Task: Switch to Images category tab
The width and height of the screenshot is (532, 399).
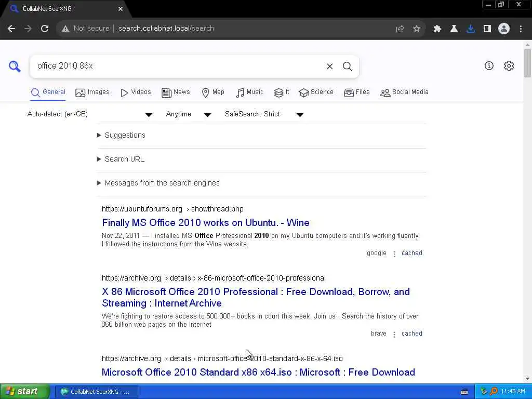Action: coord(92,92)
